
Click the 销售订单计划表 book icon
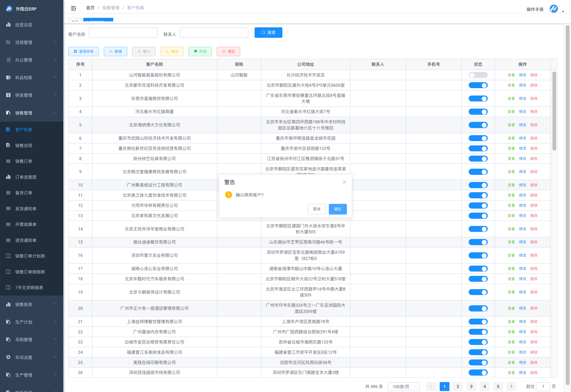point(8,256)
